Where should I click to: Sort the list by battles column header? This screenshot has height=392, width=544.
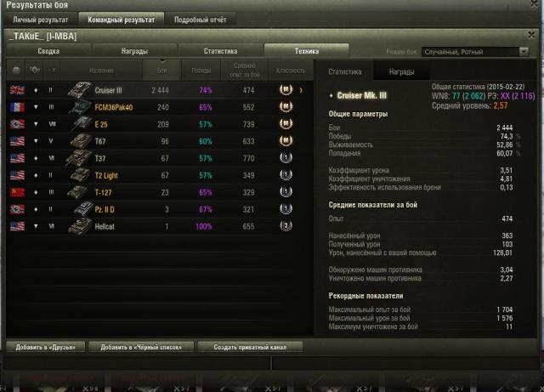[161, 70]
